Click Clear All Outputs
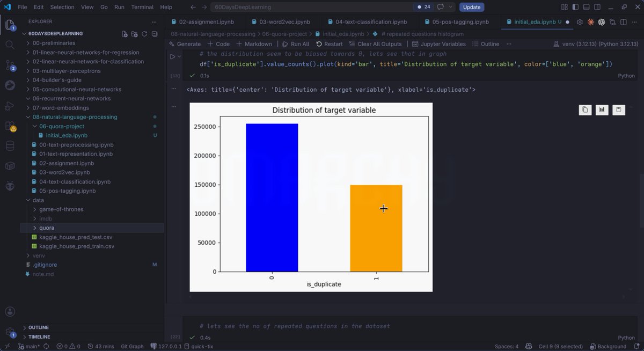 [375, 44]
